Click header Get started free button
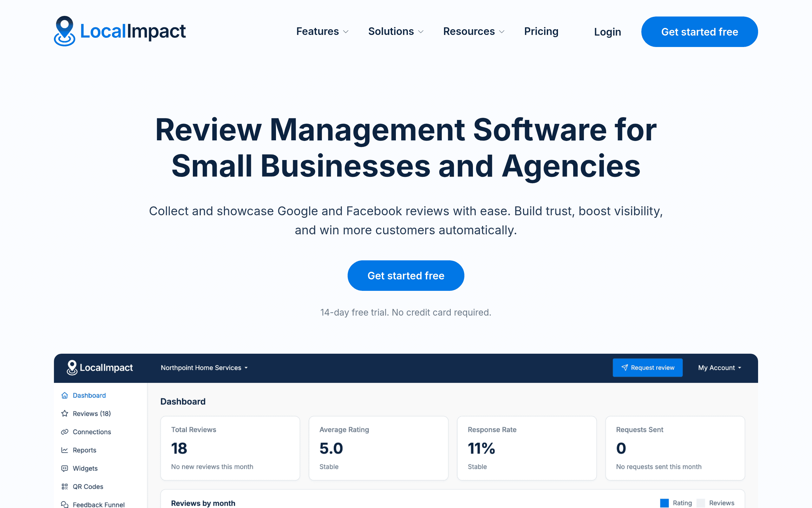The height and width of the screenshot is (508, 812). tap(699, 31)
